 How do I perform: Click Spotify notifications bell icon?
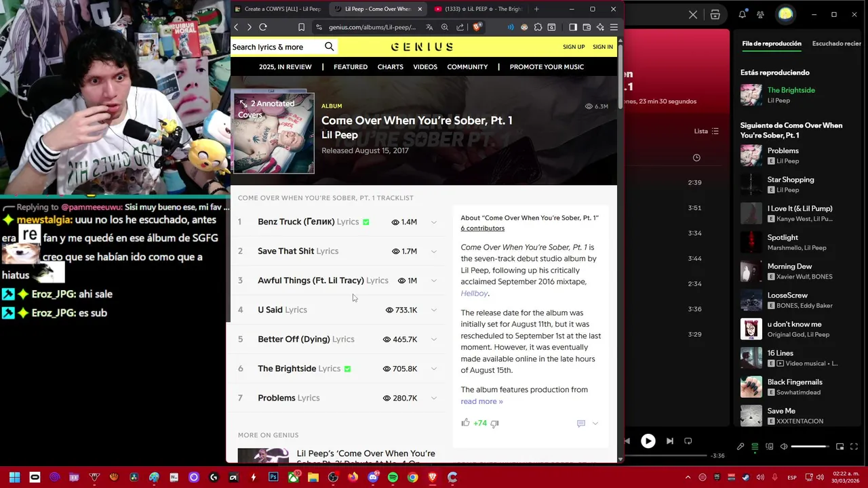click(x=743, y=14)
